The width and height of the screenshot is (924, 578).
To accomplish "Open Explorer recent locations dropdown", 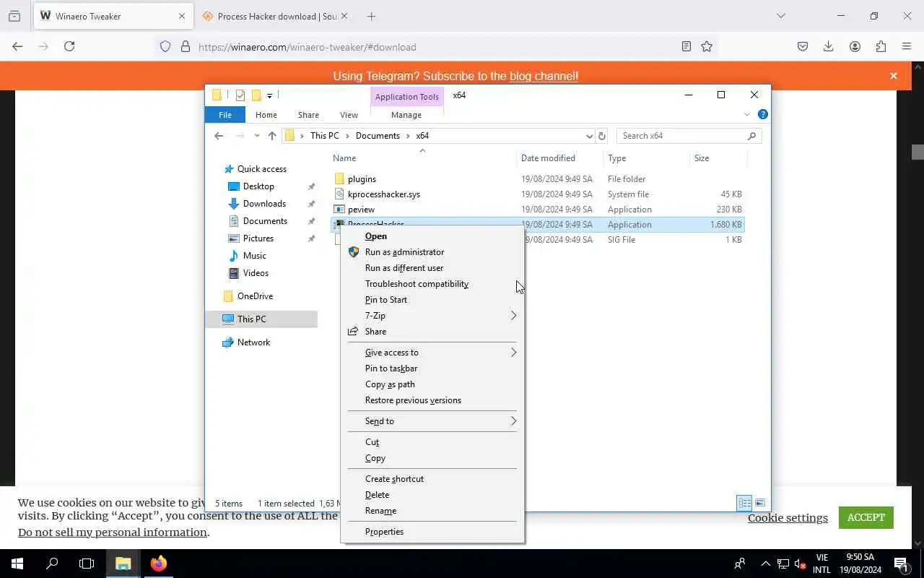I will 257,136.
